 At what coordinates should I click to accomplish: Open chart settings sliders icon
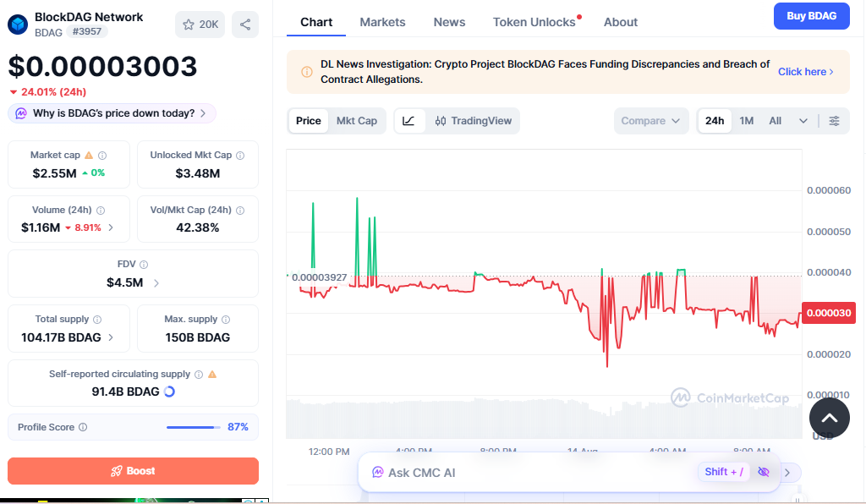pyautogui.click(x=834, y=121)
